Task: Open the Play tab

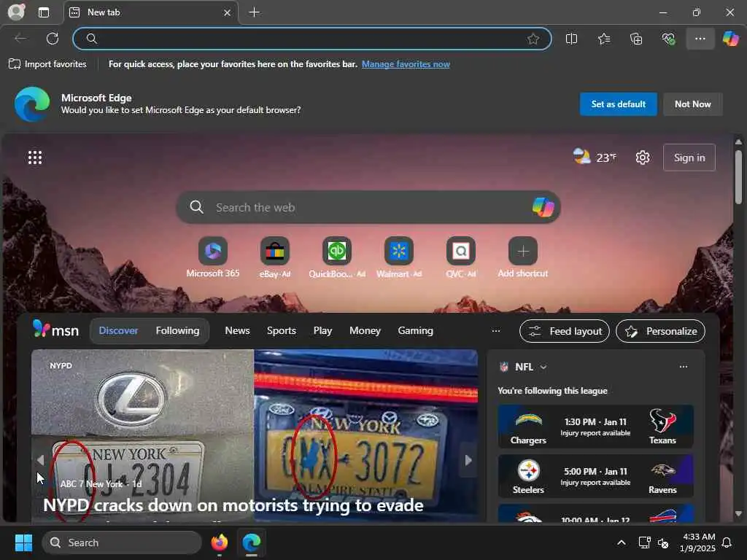Action: point(322,330)
